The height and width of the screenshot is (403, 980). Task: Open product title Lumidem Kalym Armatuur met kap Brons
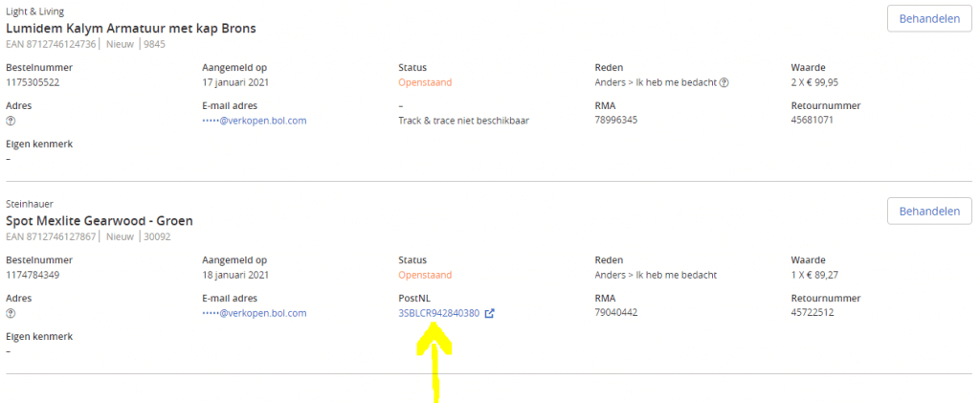coord(131,28)
